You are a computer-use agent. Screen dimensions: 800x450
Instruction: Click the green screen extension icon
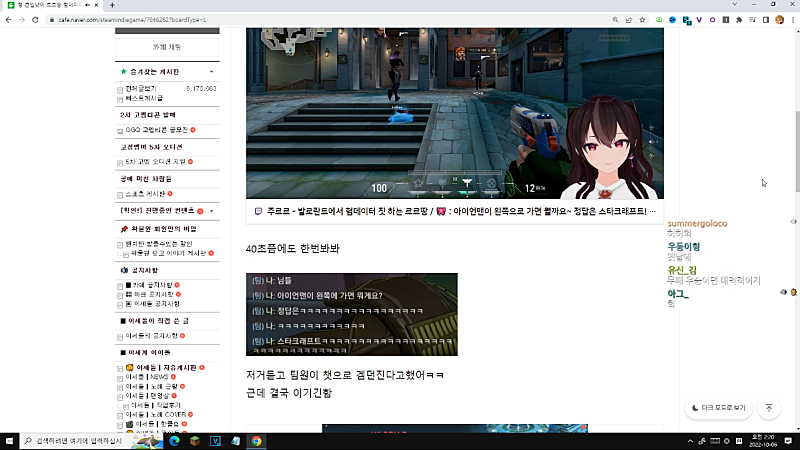click(x=659, y=20)
